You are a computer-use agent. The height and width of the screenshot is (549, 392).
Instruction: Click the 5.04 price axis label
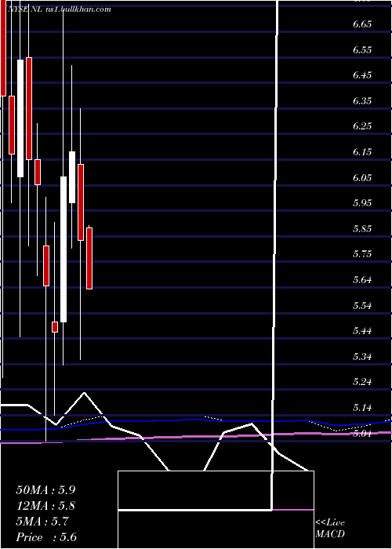(362, 434)
